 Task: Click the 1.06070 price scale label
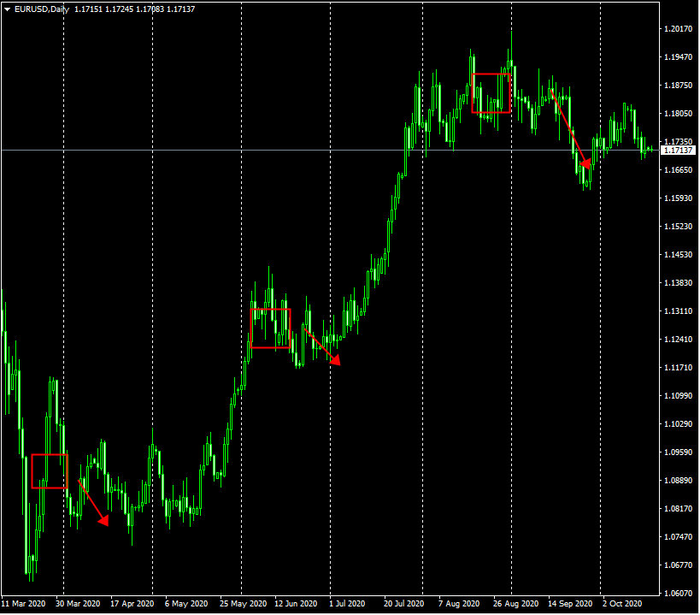click(x=678, y=593)
